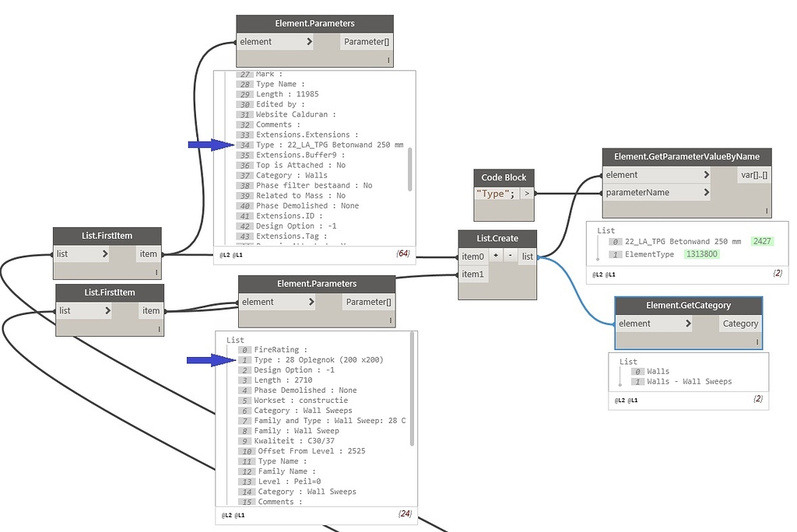Collapse the List tree in GetCategory preview
The width and height of the screenshot is (797, 532).
pos(628,362)
